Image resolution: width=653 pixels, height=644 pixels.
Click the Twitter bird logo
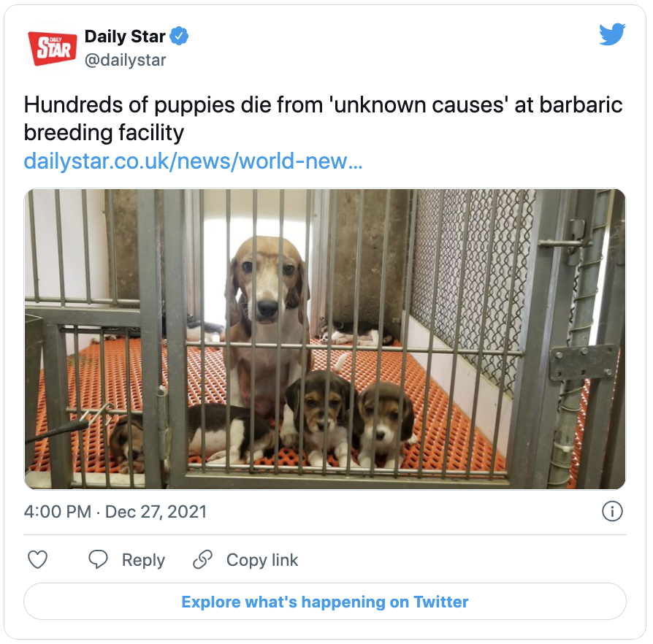612,34
